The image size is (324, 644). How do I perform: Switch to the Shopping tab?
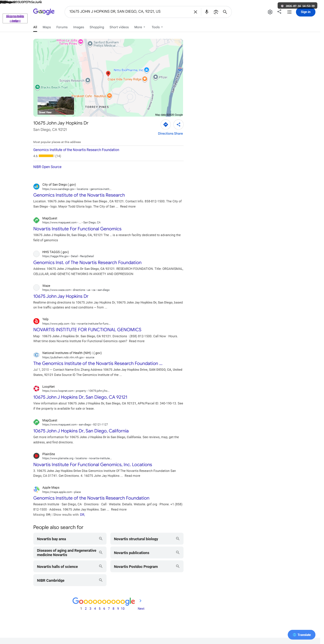pyautogui.click(x=97, y=27)
